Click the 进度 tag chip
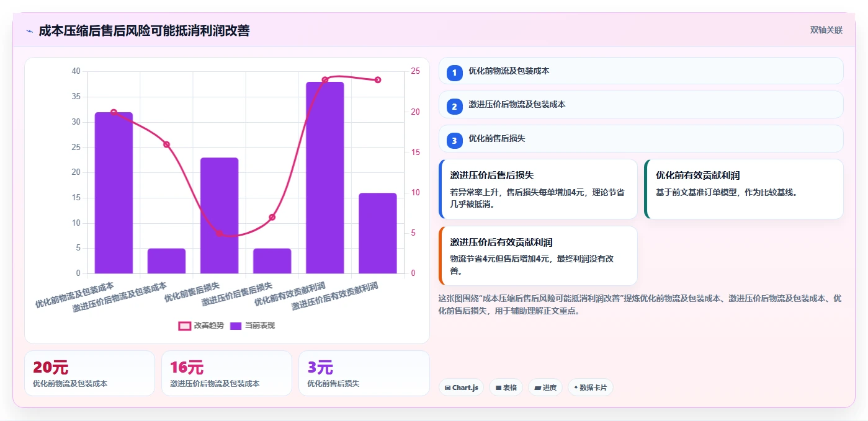868x421 pixels. (545, 388)
